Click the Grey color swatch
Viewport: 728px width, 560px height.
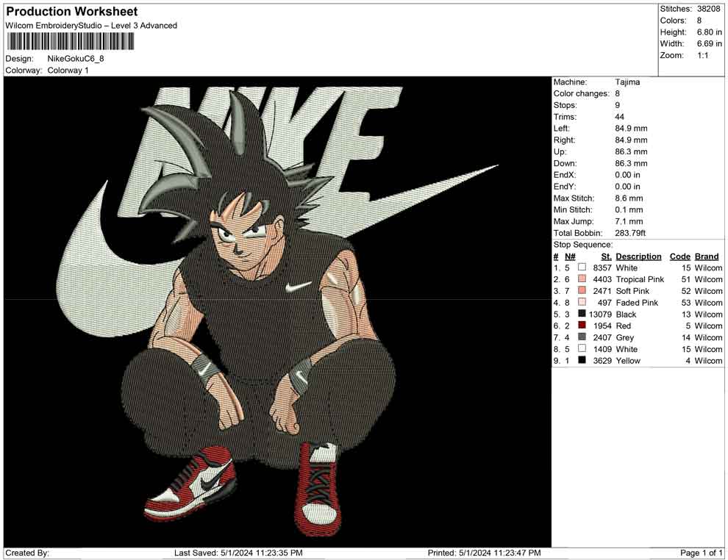pyautogui.click(x=582, y=337)
